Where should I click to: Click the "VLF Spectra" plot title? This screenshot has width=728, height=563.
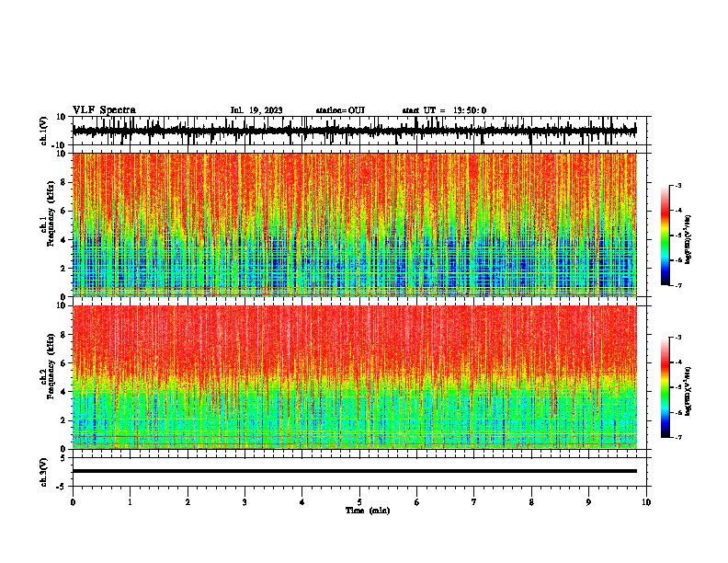pyautogui.click(x=104, y=110)
